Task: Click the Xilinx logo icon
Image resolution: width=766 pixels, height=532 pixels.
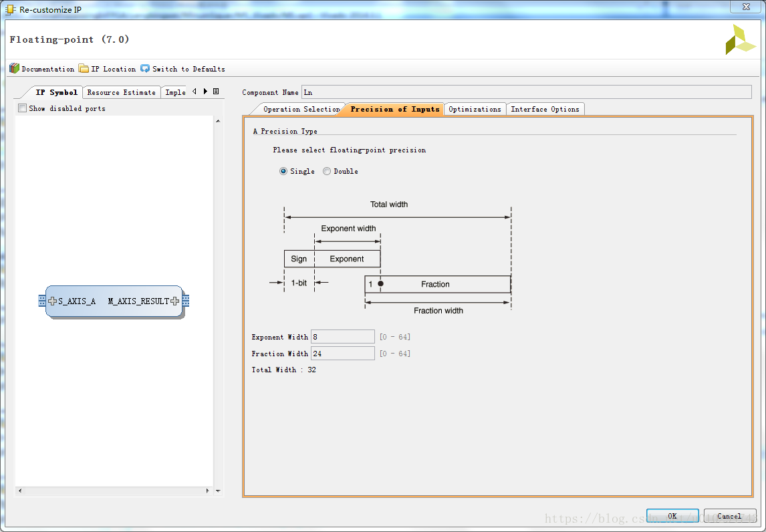Action: (x=741, y=39)
